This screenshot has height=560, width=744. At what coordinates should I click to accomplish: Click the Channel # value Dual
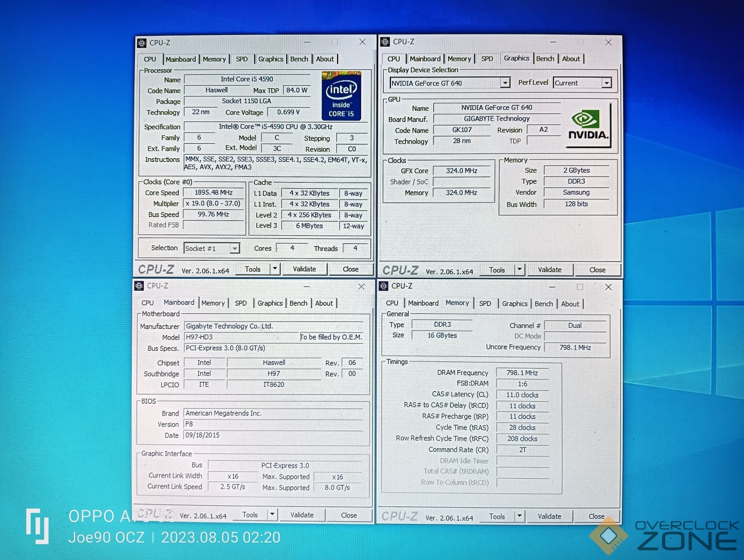click(575, 326)
